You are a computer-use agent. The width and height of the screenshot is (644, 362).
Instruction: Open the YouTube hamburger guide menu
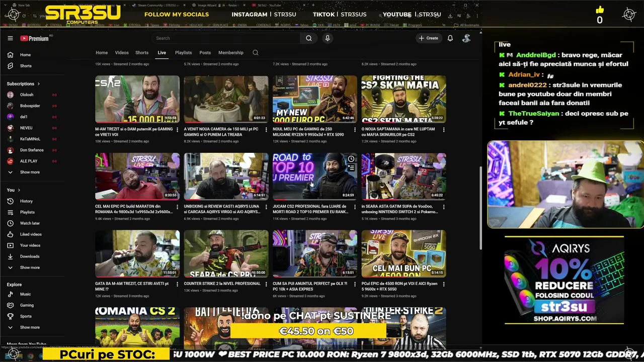click(x=10, y=38)
